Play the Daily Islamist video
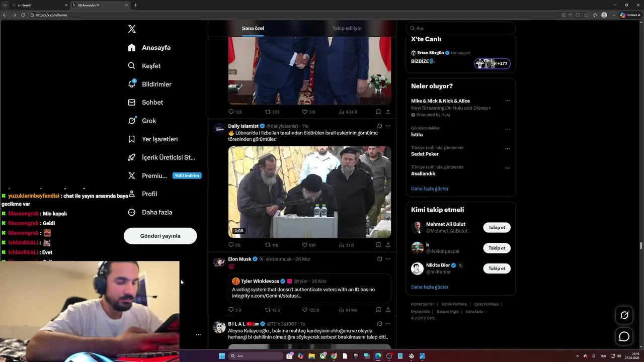The height and width of the screenshot is (362, 644). [309, 192]
